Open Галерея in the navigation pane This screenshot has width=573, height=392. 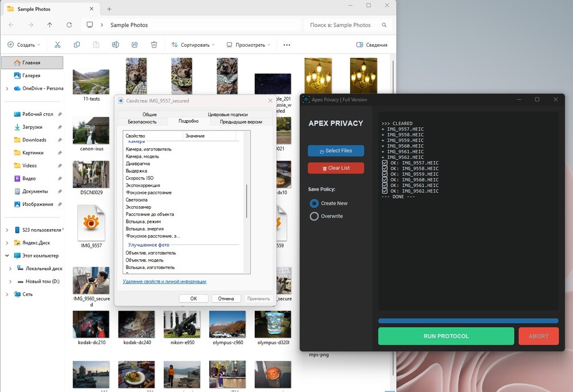[x=32, y=75]
